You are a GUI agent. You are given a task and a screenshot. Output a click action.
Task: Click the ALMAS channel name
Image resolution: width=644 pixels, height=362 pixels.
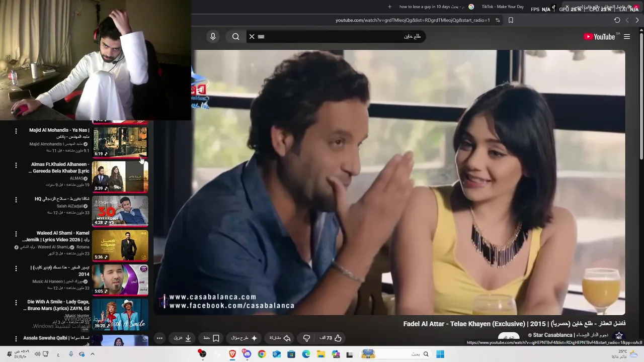[x=76, y=178]
